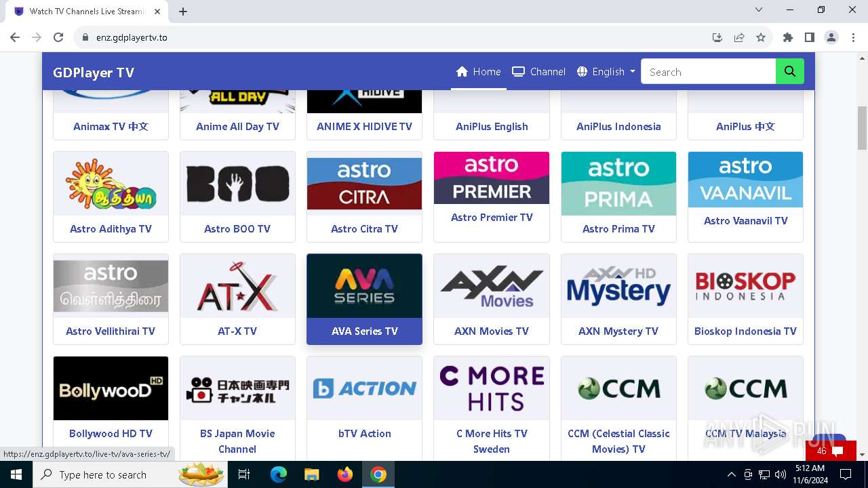
Task: Bookmark this page with star icon
Action: [x=761, y=37]
